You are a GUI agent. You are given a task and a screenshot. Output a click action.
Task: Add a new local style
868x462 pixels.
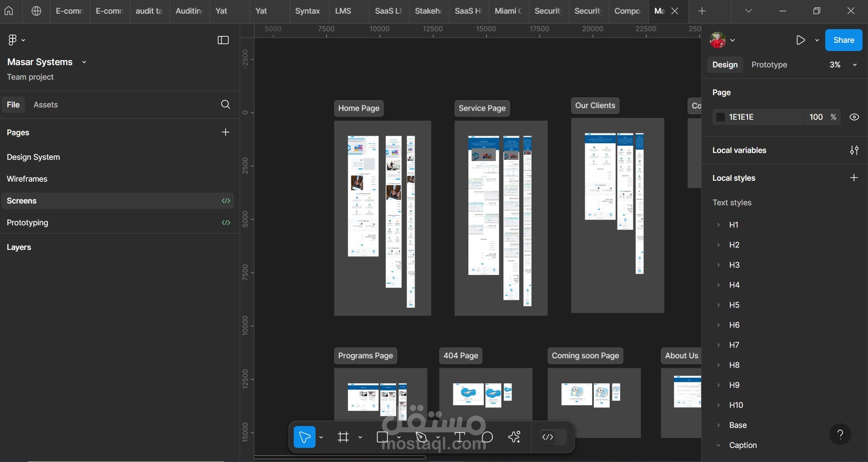point(854,178)
